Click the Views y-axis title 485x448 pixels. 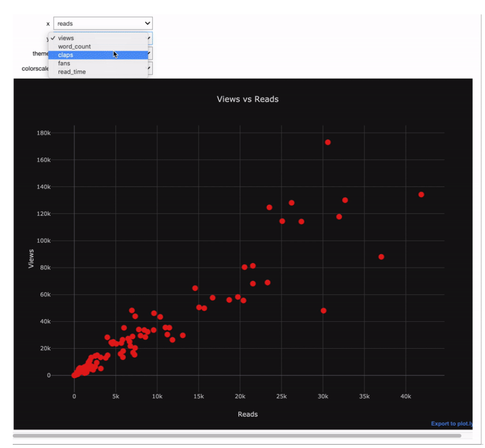tap(31, 259)
